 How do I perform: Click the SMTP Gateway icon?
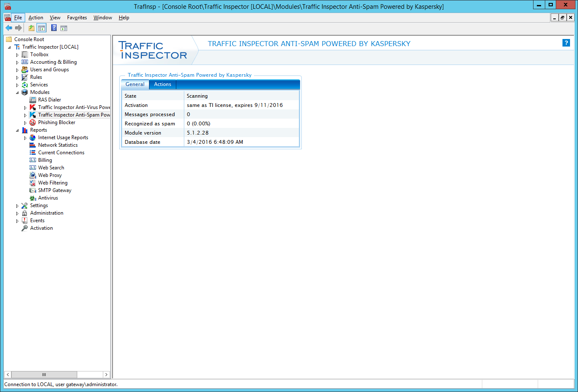[x=33, y=190]
